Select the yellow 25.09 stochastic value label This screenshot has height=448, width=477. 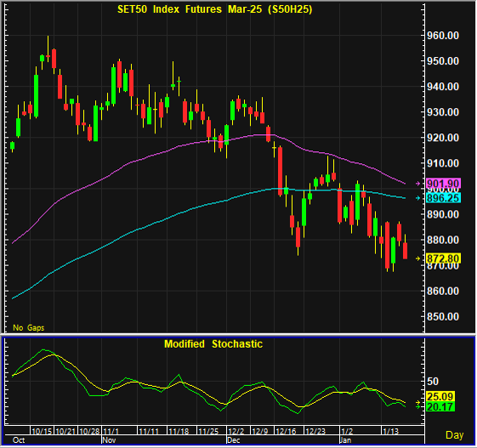[x=440, y=397]
